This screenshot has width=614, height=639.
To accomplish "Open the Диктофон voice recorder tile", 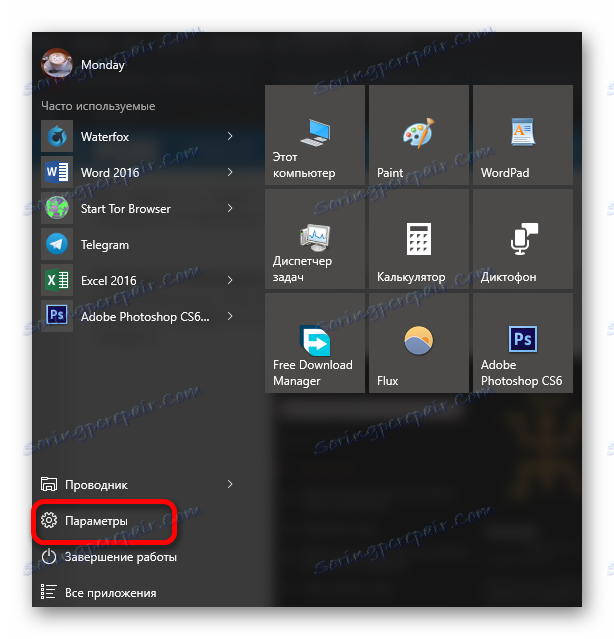I will click(523, 239).
